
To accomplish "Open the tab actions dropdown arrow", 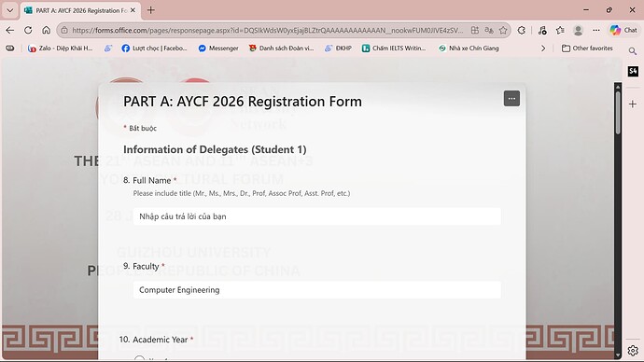I will click(10, 10).
